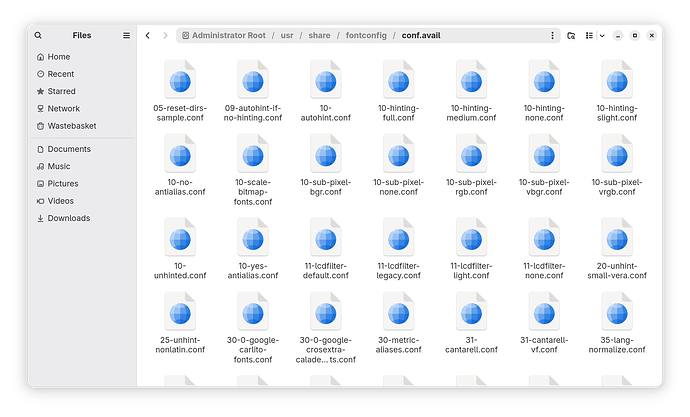The image size is (690, 417).
Task: Open Recent files in sidebar
Action: [x=83, y=74]
